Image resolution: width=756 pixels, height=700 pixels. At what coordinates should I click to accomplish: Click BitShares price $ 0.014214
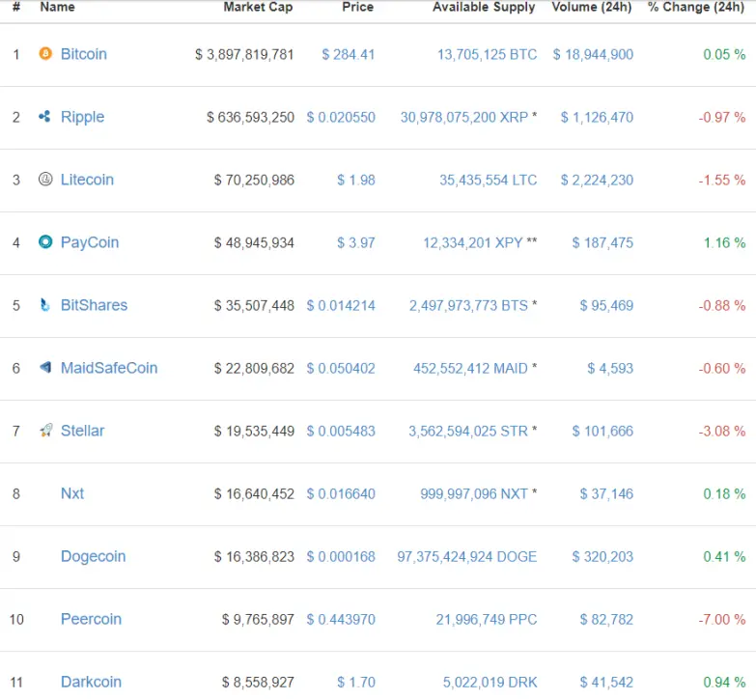pyautogui.click(x=341, y=305)
